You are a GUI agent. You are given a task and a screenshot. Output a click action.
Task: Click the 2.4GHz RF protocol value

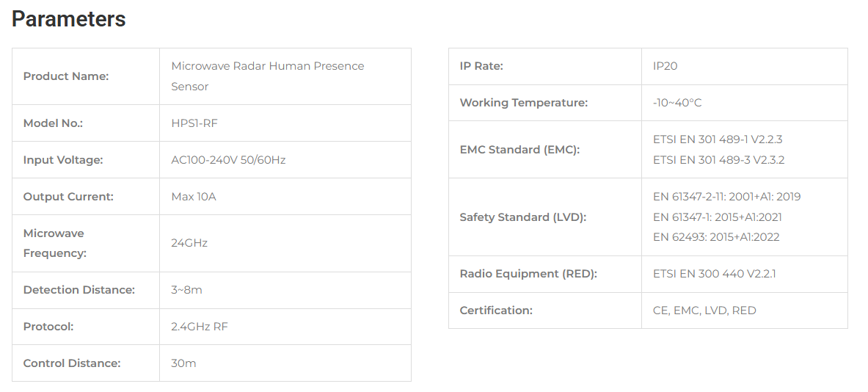tap(200, 327)
